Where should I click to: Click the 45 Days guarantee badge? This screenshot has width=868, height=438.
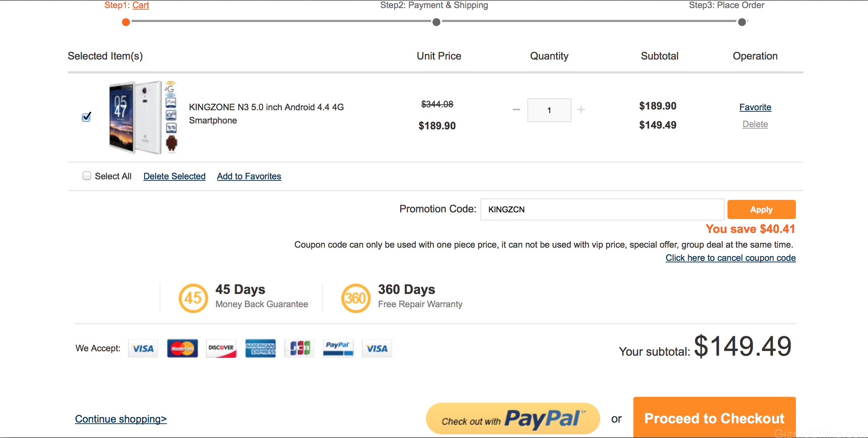[193, 298]
